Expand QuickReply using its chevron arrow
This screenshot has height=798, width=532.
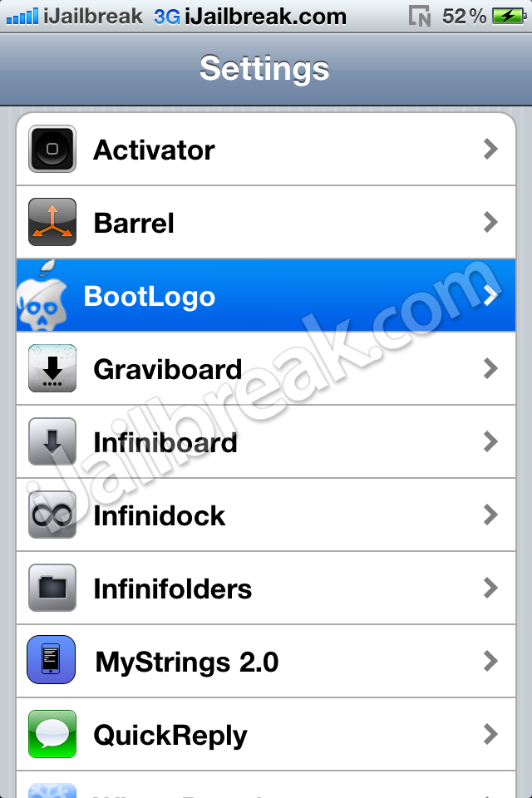point(490,734)
